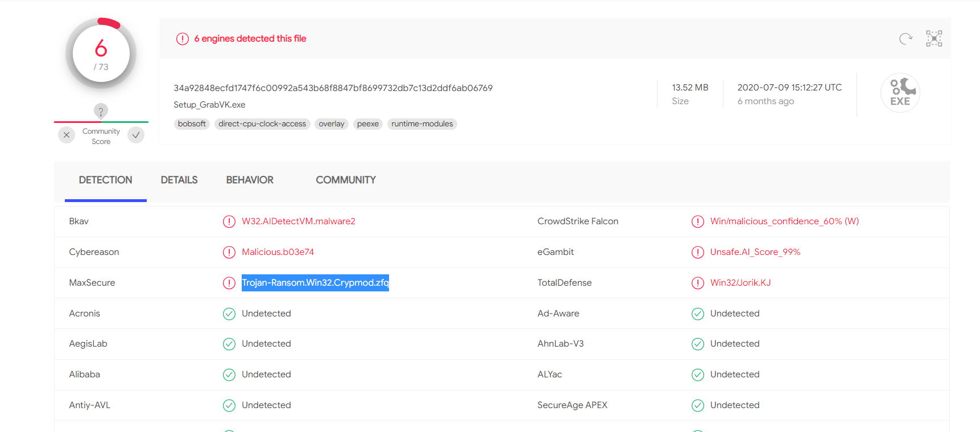Vote harmless with the checkmark button
The height and width of the screenshot is (432, 980).
(136, 135)
